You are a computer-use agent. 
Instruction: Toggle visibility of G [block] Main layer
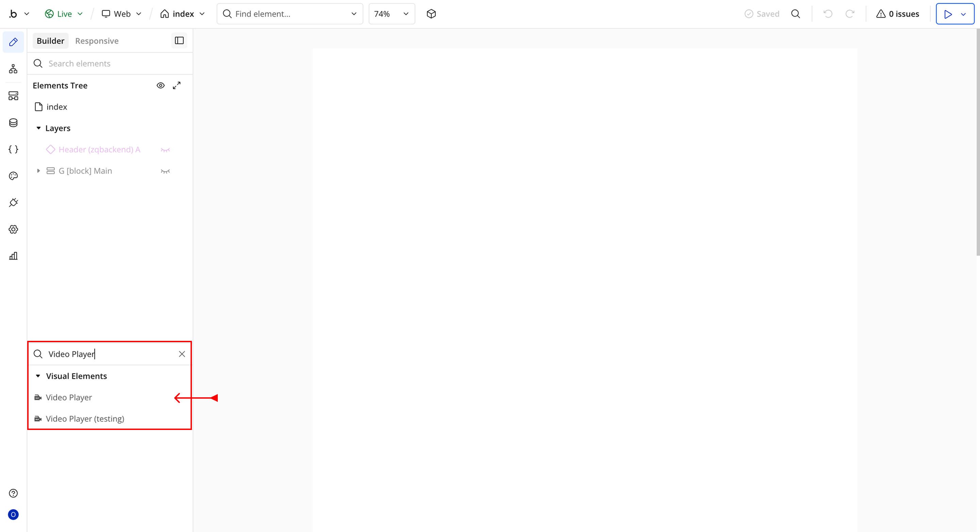point(165,171)
